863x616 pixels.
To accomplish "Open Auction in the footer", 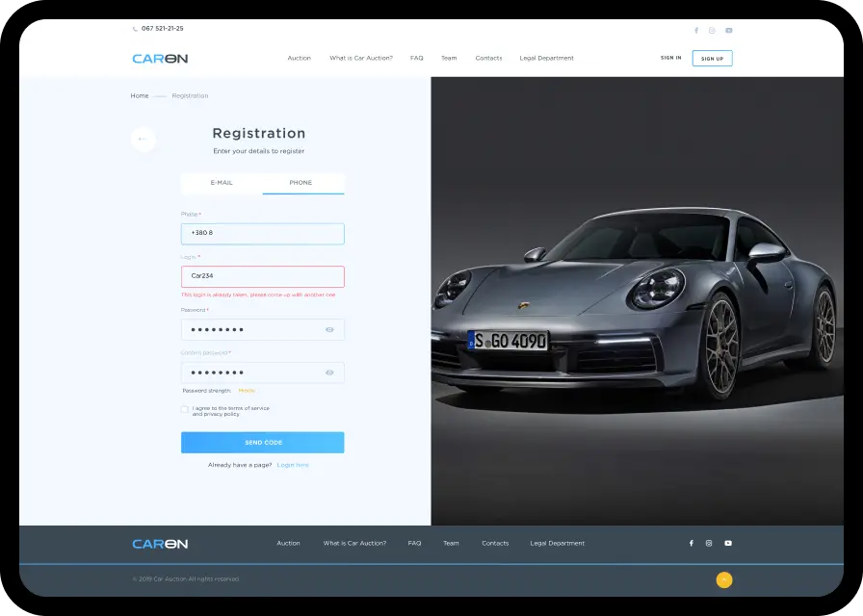I will 288,544.
